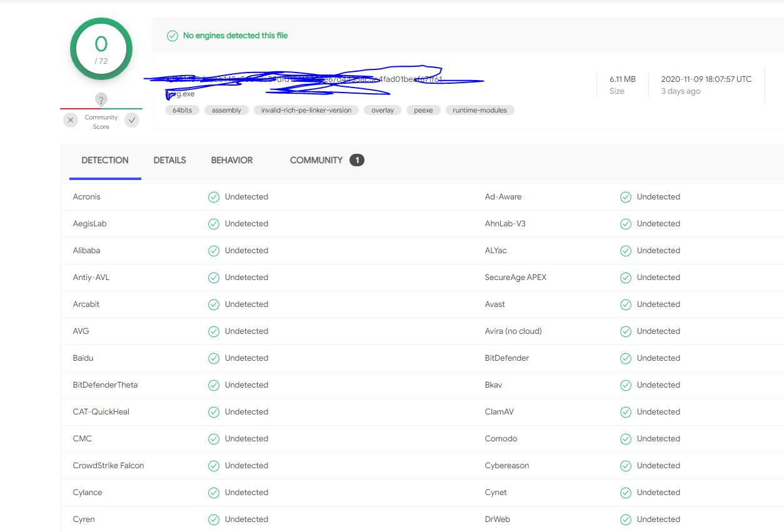Click the AVG undetected check icon
Screen dimensions: 784x532
(x=214, y=331)
